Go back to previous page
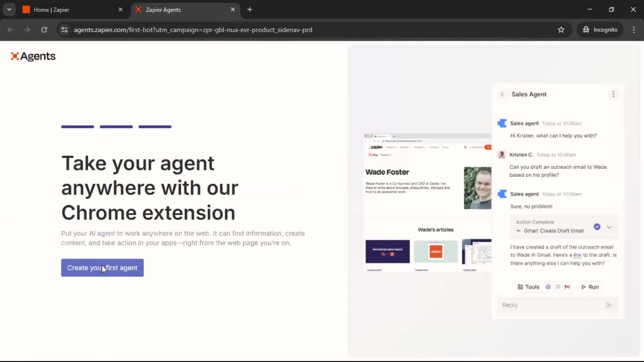The height and width of the screenshot is (362, 644). [10, 30]
